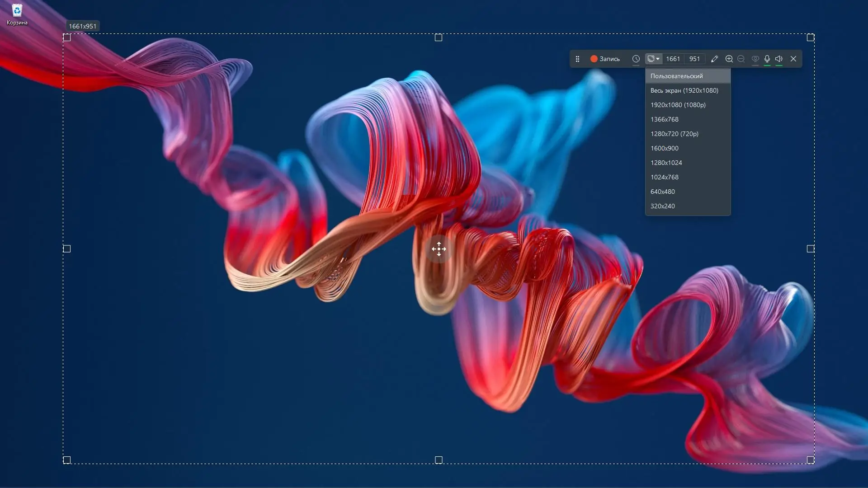Choose Весь экран (1920x1080) option
Image resolution: width=868 pixels, height=488 pixels.
tap(684, 90)
